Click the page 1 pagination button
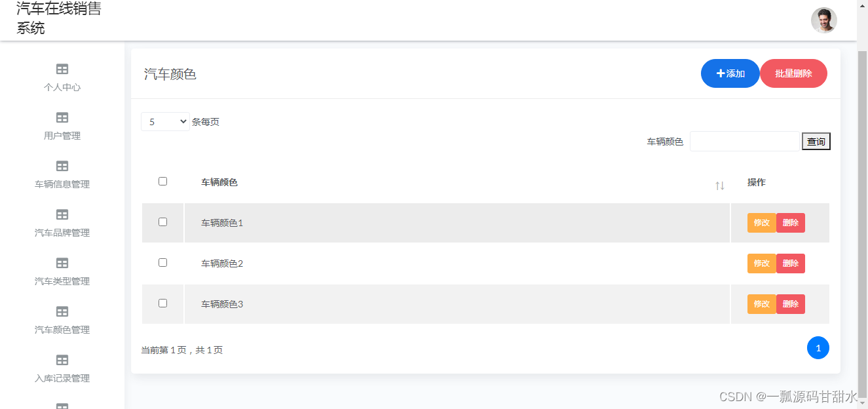The width and height of the screenshot is (868, 409). 818,348
